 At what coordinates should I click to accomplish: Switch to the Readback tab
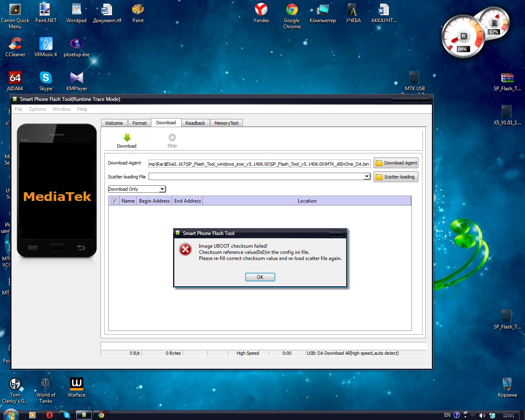(x=195, y=123)
